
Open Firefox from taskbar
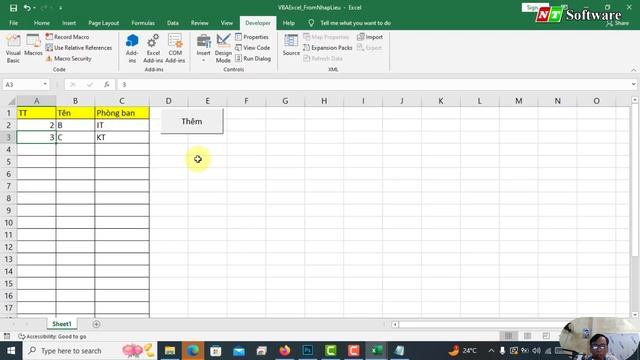point(284,351)
